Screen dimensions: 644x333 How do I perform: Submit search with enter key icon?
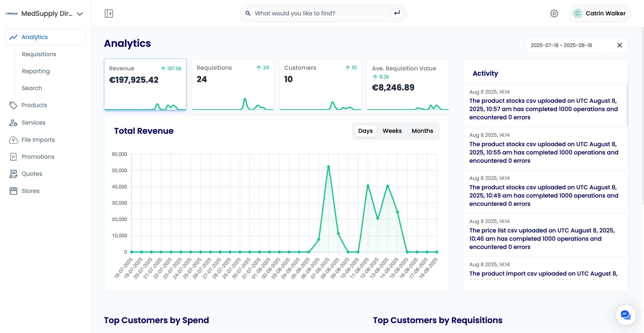coord(397,13)
